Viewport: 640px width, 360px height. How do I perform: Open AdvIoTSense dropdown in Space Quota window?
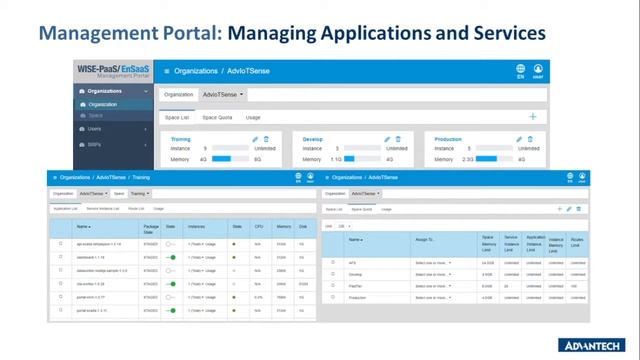click(366, 193)
